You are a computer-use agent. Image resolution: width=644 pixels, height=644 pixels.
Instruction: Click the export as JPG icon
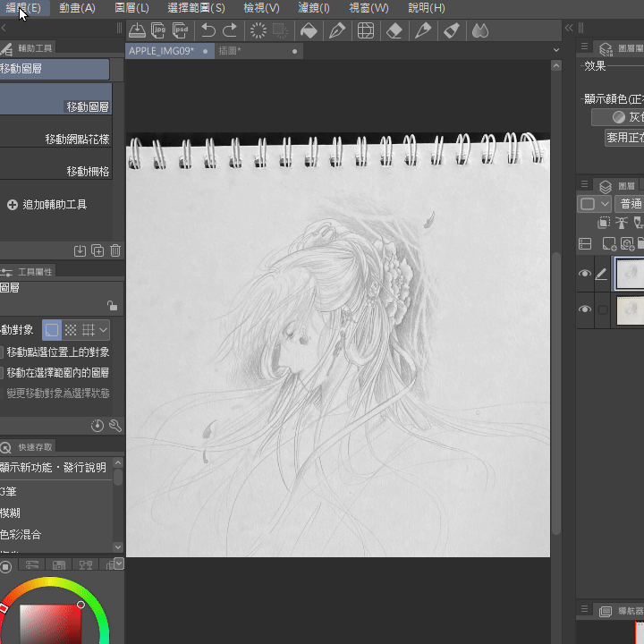tap(158, 30)
